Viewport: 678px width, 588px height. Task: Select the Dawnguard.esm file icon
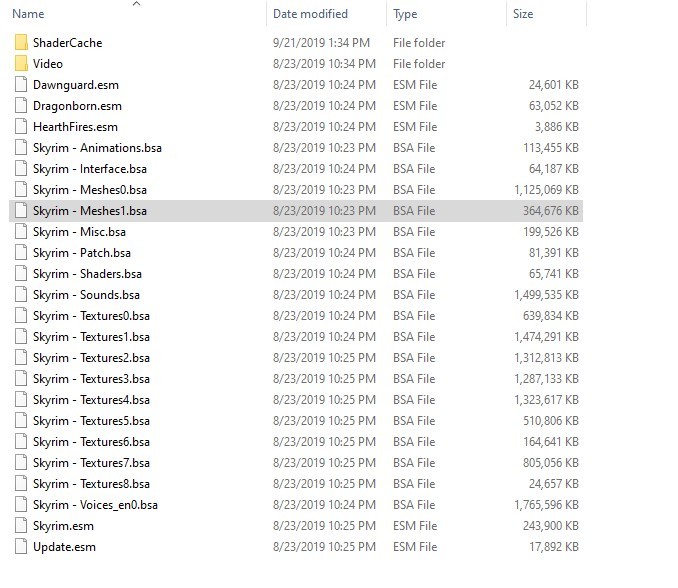21,85
